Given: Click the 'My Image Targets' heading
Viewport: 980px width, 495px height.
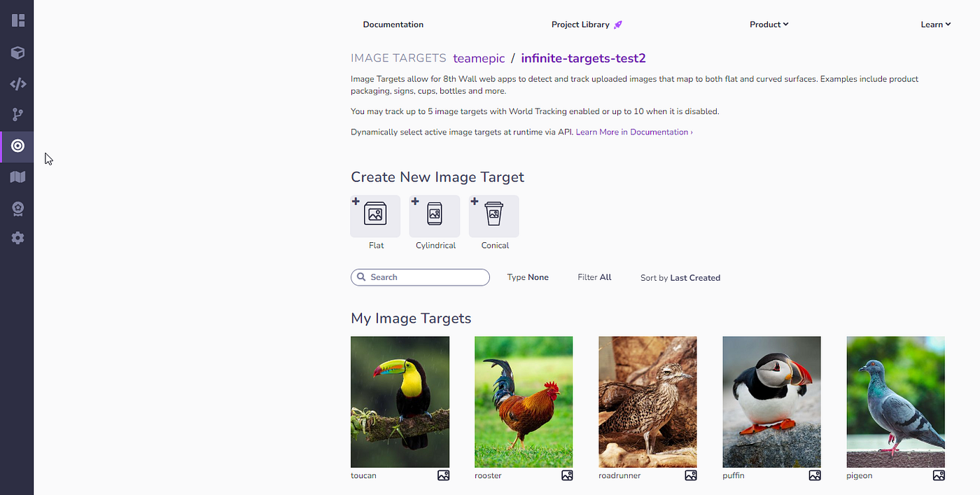Looking at the screenshot, I should pos(411,319).
